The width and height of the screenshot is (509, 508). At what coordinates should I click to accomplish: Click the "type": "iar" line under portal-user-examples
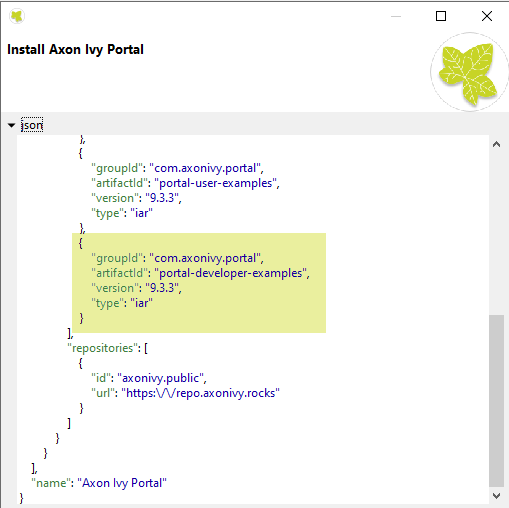coord(122,213)
